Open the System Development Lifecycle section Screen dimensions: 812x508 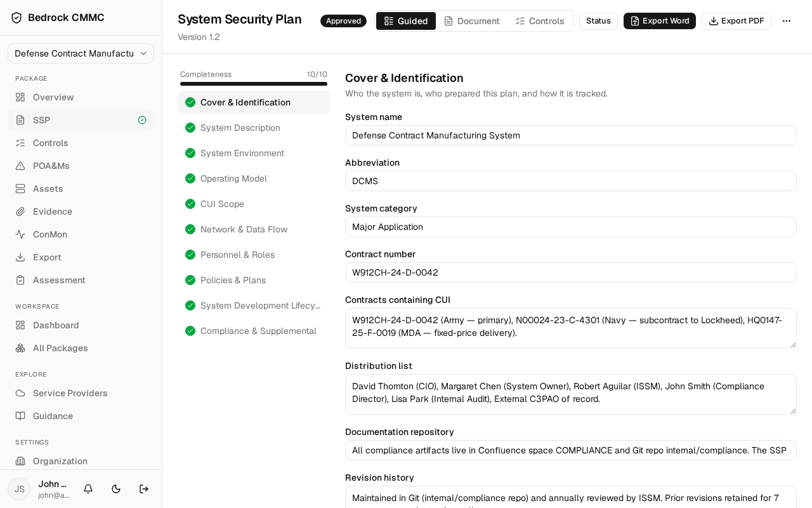pyautogui.click(x=254, y=305)
